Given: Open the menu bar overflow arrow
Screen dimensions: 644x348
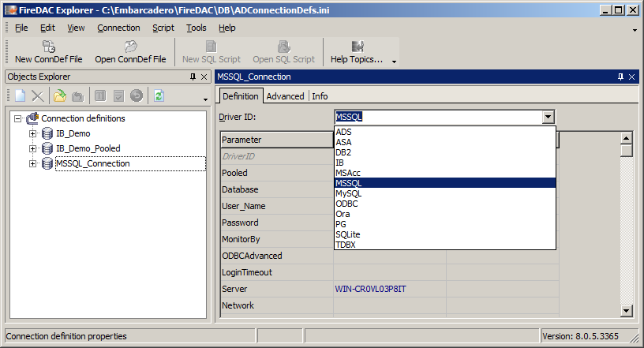Looking at the screenshot, I should [635, 30].
